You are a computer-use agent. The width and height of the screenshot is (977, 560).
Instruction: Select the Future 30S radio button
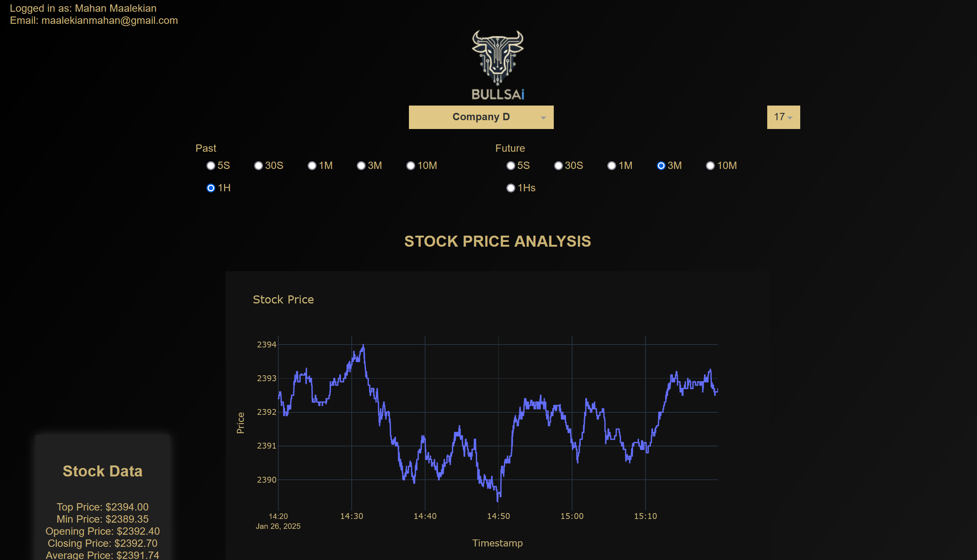[558, 165]
